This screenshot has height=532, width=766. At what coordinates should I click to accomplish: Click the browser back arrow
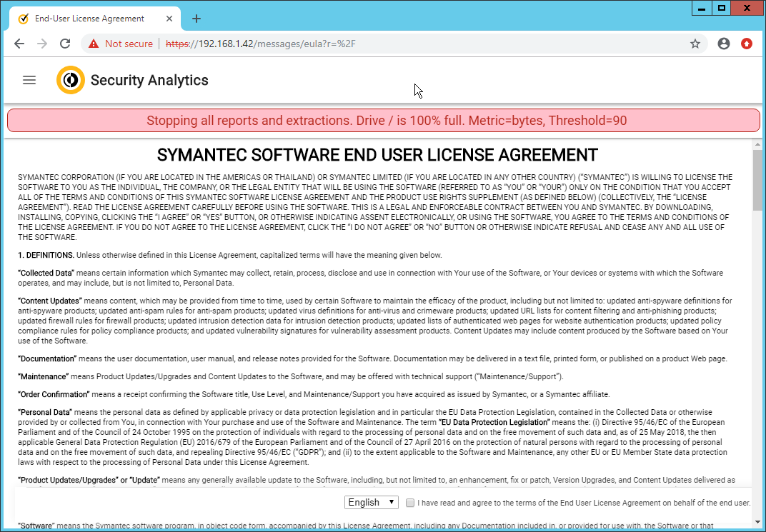point(19,44)
